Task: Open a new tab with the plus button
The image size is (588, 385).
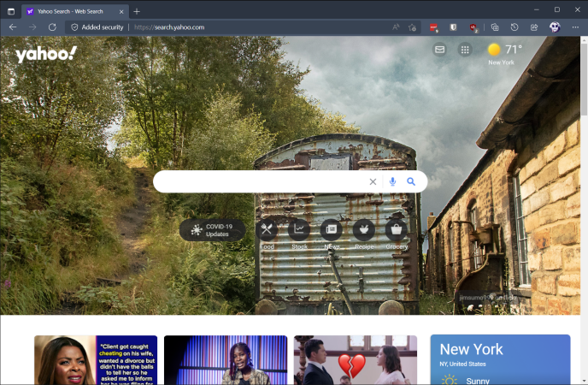Action: 137,12
